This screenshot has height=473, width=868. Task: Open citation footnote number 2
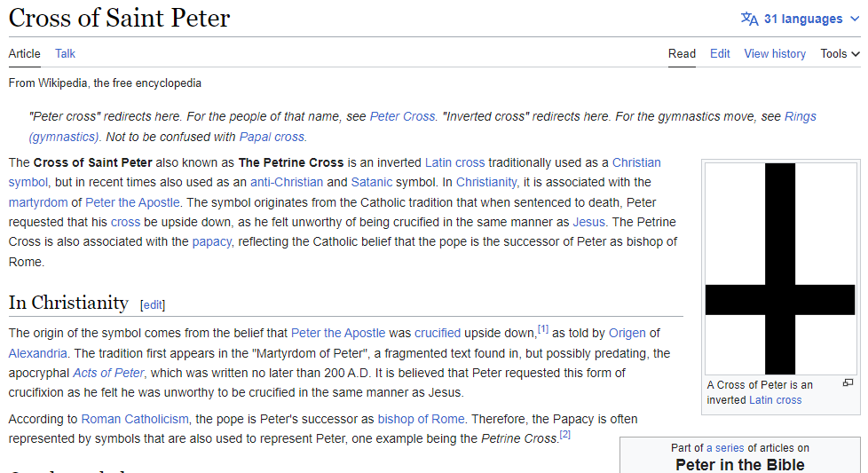click(564, 435)
